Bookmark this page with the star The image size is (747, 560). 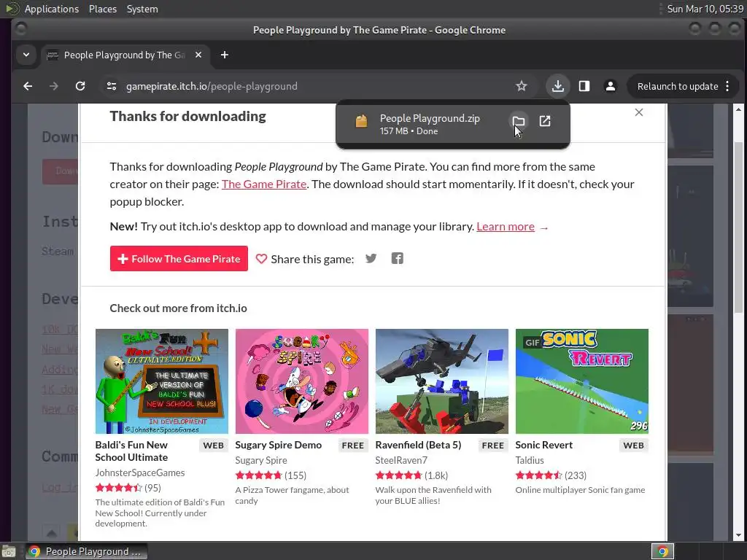[x=521, y=86]
